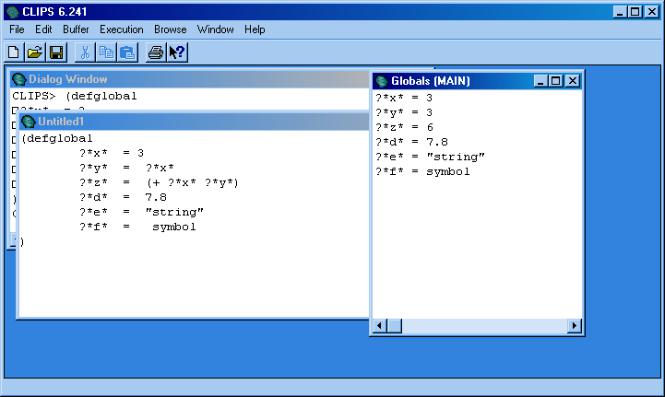Click the ?*e* = "string" line in Globals
Image resolution: width=665 pixels, height=397 pixels.
(x=430, y=157)
